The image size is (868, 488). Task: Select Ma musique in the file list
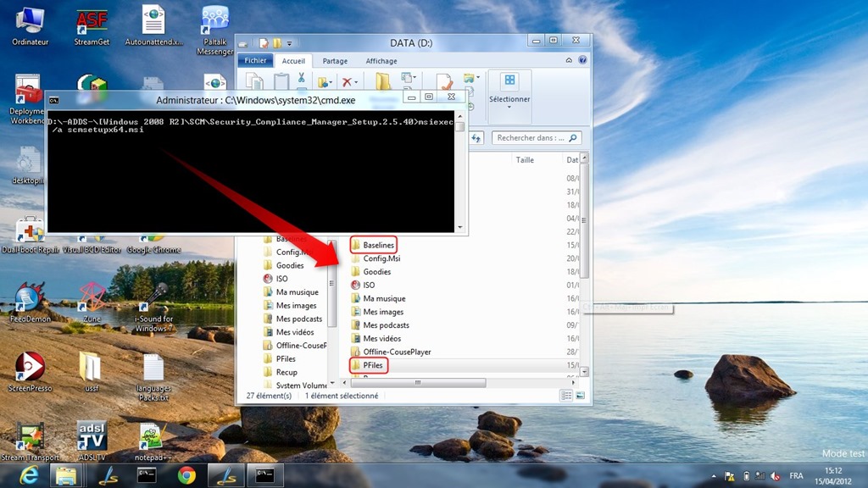378,298
